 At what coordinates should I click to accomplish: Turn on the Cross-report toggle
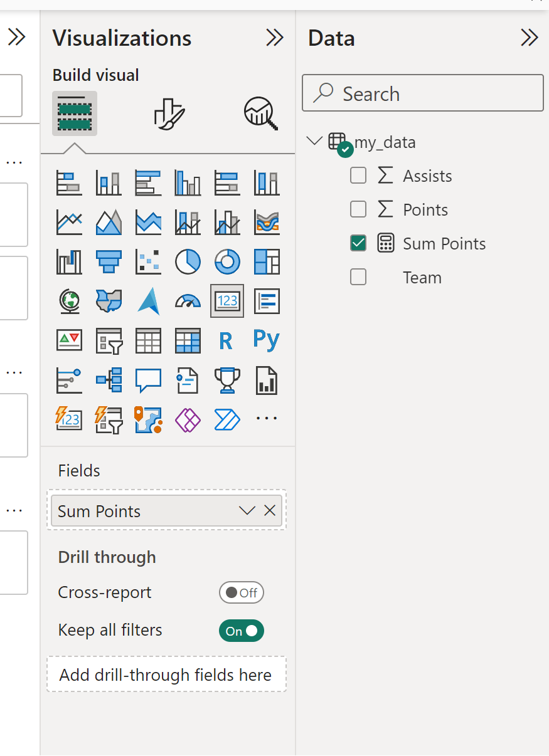tap(241, 592)
